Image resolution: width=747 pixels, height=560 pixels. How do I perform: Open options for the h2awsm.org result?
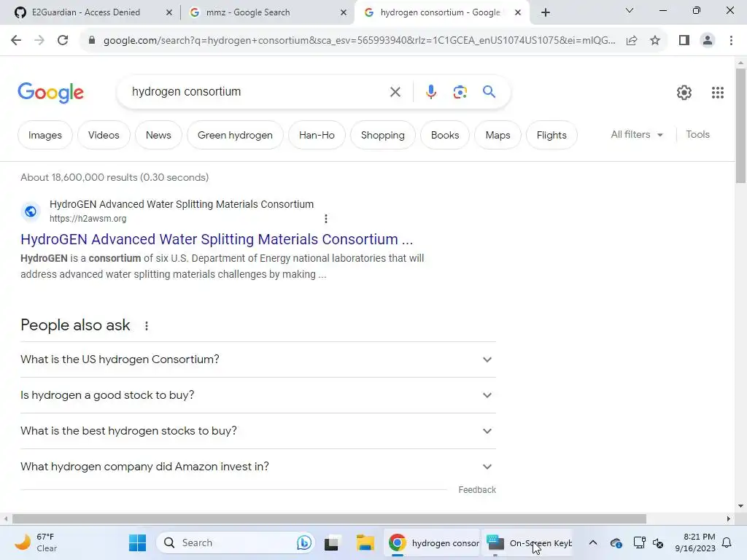(326, 219)
